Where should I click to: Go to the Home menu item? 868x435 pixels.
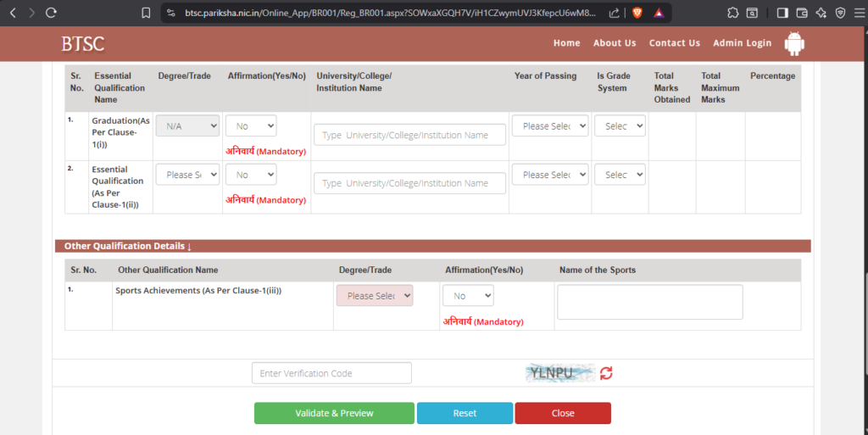[x=566, y=43]
